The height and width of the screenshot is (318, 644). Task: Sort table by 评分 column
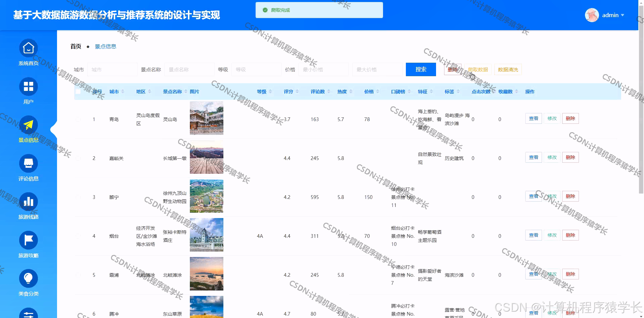[x=297, y=92]
